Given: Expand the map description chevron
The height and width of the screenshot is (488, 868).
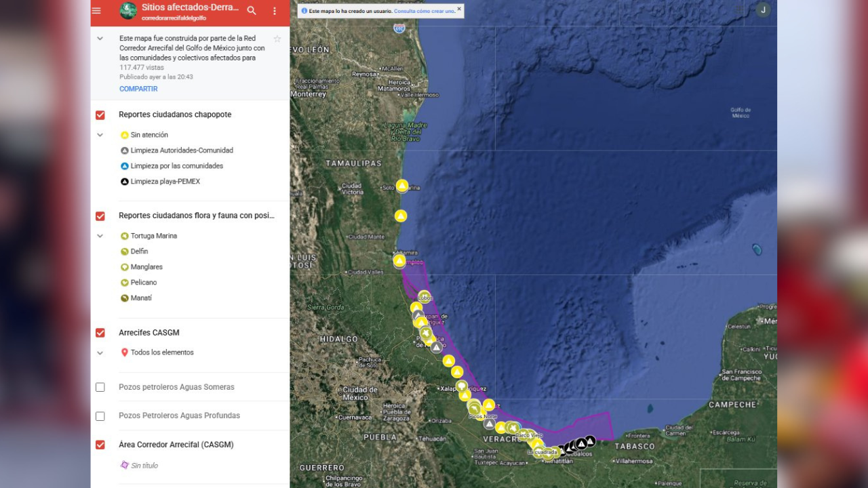Looking at the screenshot, I should pyautogui.click(x=100, y=39).
